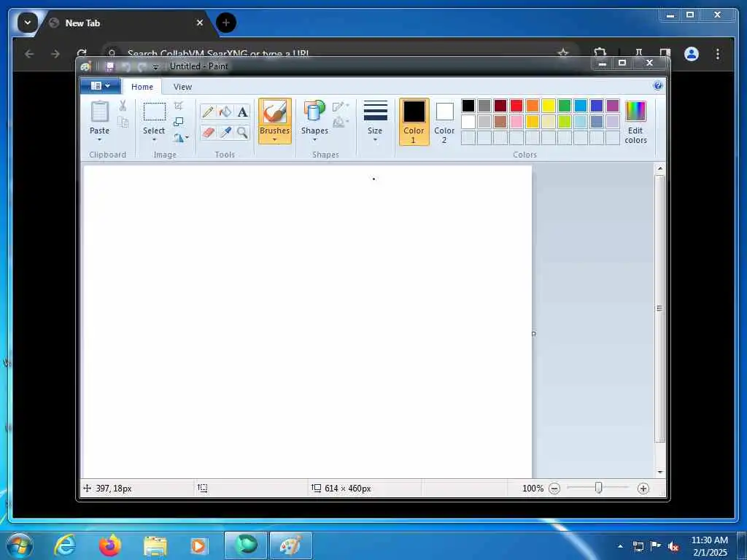Activate Color 1 foreground selector
This screenshot has width=747, height=560.
click(414, 122)
